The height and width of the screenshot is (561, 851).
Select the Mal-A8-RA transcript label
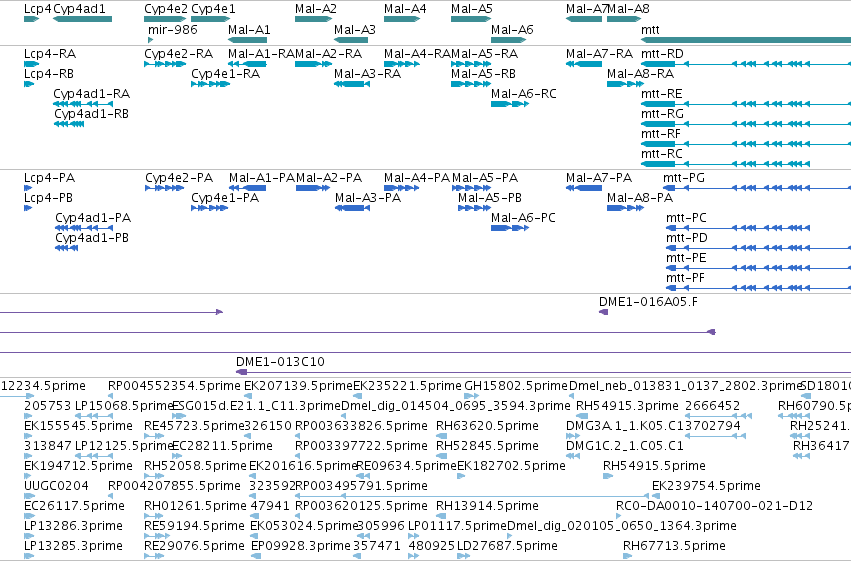pos(640,74)
